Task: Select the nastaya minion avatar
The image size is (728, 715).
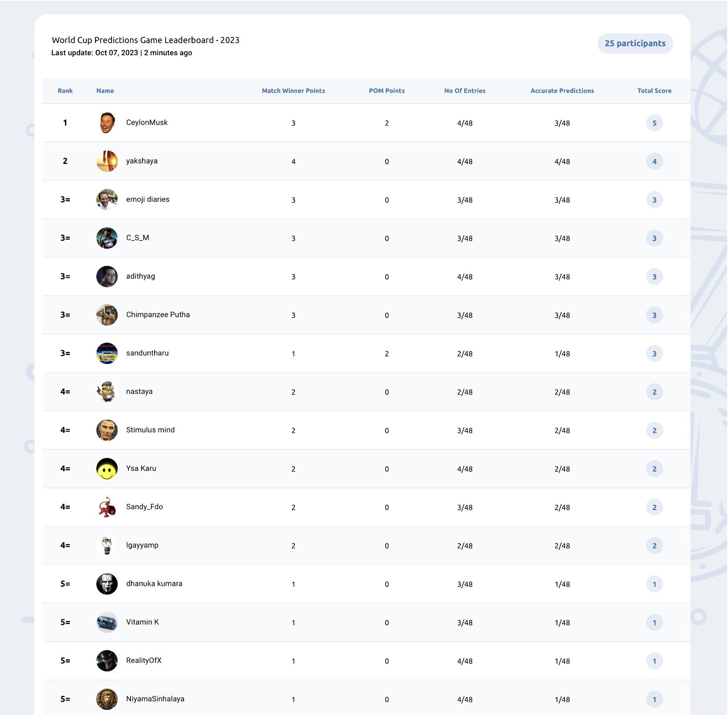Action: (x=107, y=392)
